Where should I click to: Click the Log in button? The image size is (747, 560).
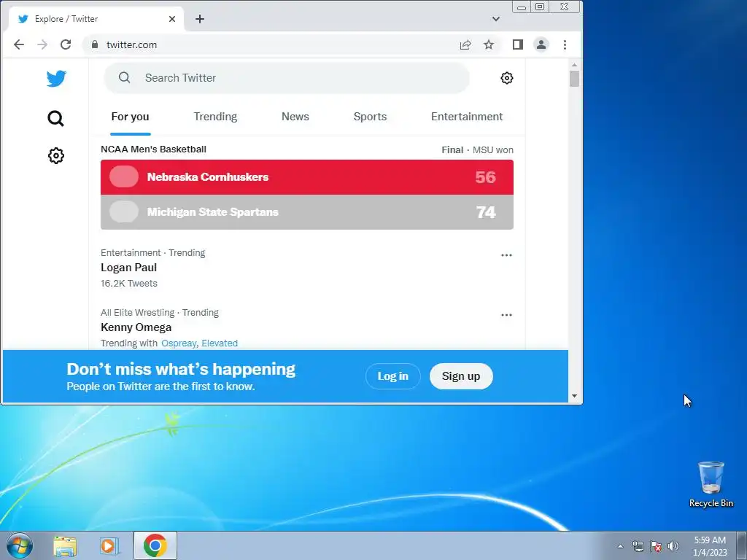click(392, 376)
